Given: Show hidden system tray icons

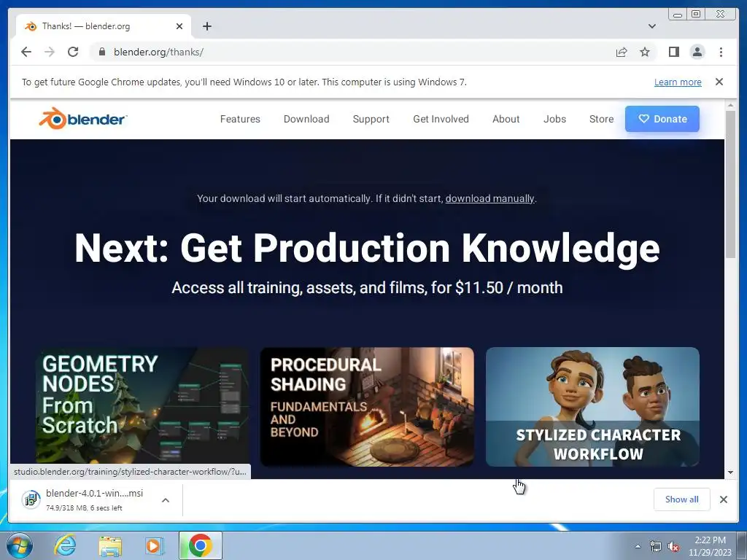Looking at the screenshot, I should [x=638, y=546].
